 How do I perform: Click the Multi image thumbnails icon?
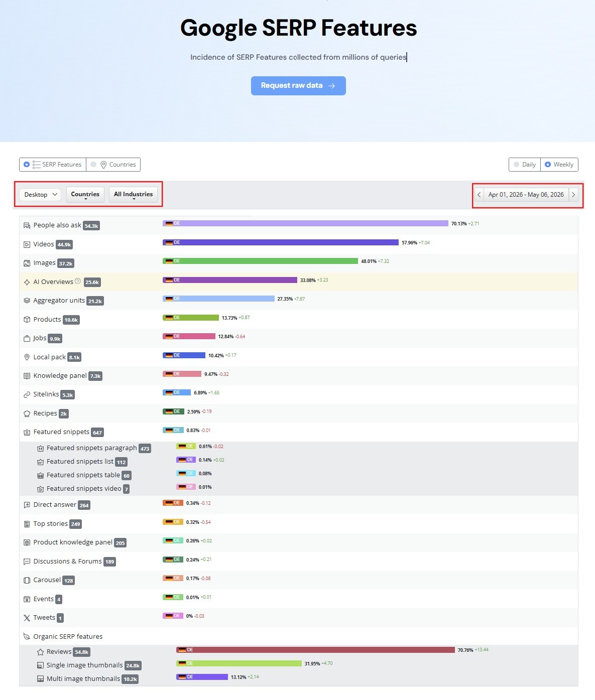point(40,679)
